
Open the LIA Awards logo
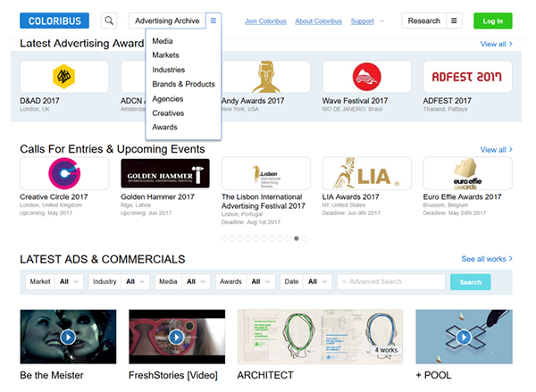(x=367, y=173)
